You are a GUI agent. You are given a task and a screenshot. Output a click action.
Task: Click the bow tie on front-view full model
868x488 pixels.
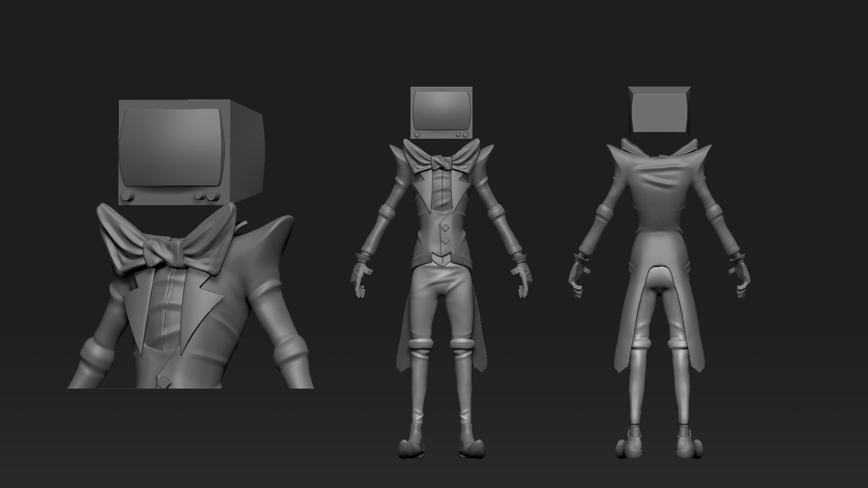click(440, 162)
